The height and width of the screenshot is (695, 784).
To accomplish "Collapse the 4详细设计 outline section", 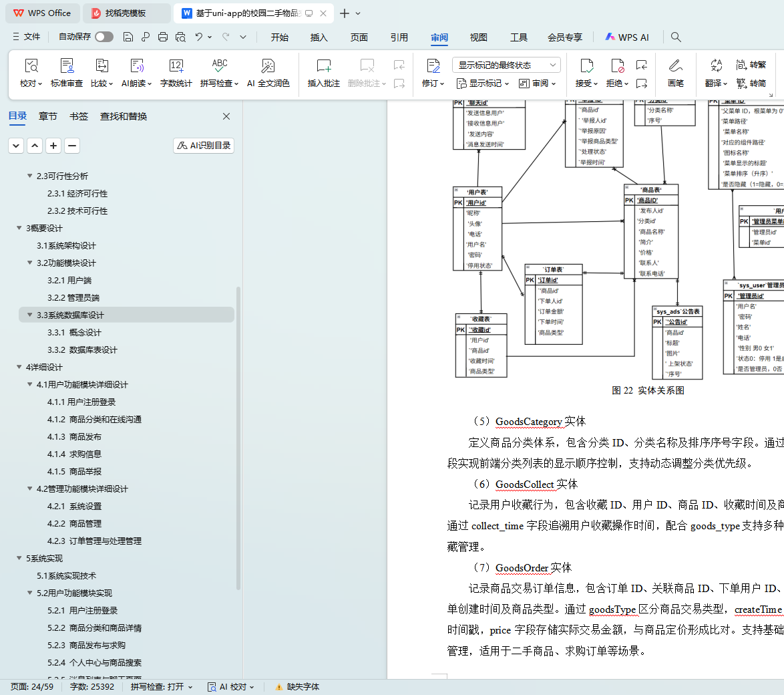I will click(19, 367).
